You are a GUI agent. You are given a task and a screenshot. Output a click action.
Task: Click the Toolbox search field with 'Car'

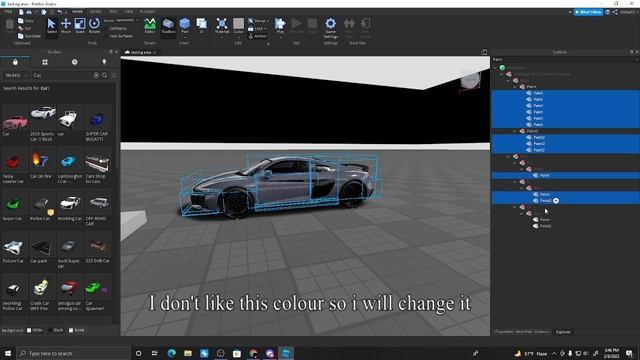click(63, 76)
